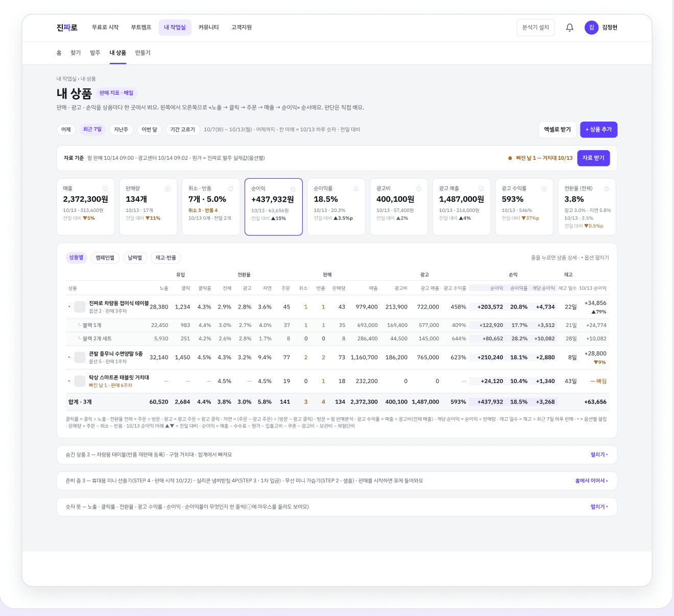Show info icon on 전환율 (전체) card
Image resolution: width=674 pixels, height=616 pixels.
[607, 188]
